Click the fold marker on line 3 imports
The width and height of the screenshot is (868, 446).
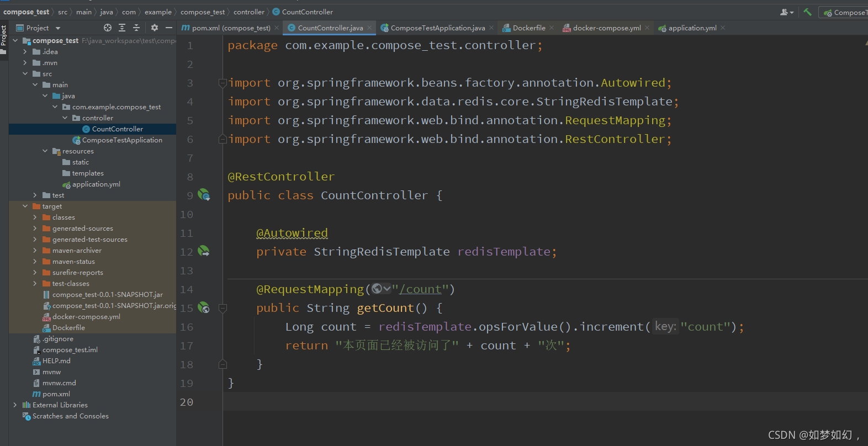pyautogui.click(x=223, y=83)
